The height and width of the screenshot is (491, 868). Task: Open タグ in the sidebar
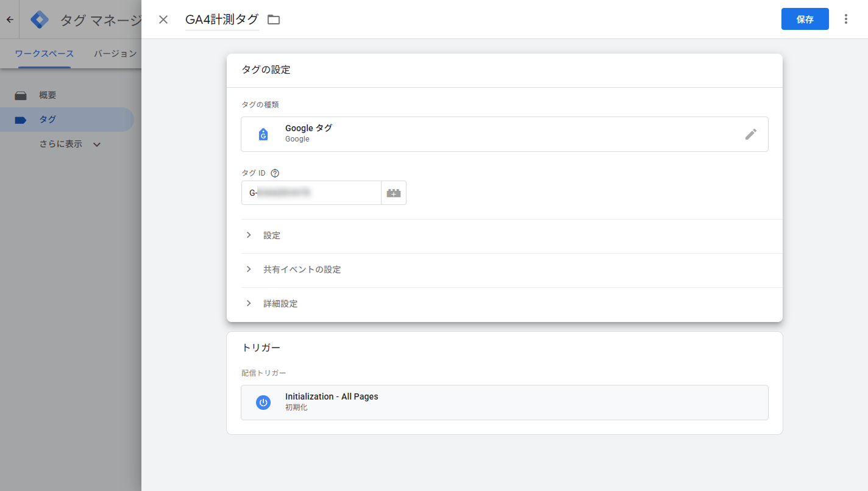(67, 120)
